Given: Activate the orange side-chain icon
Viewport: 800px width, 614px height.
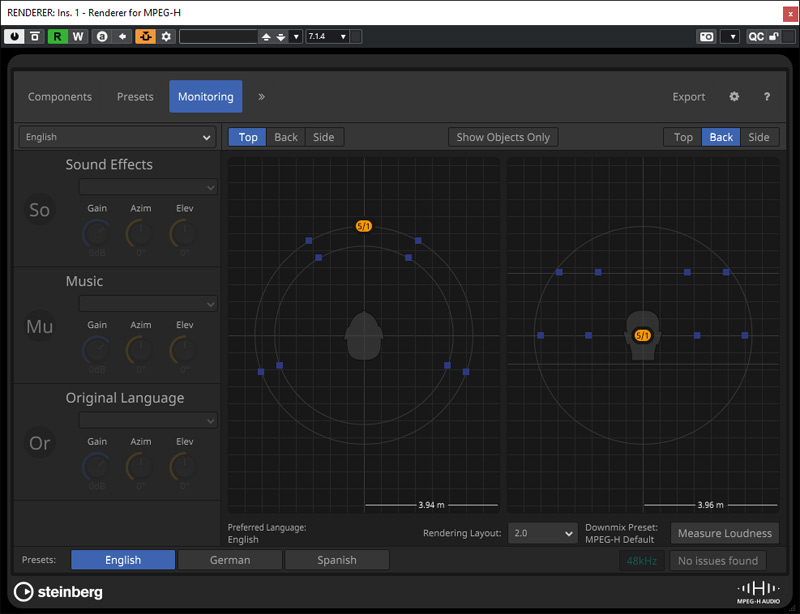Looking at the screenshot, I should pos(146,36).
